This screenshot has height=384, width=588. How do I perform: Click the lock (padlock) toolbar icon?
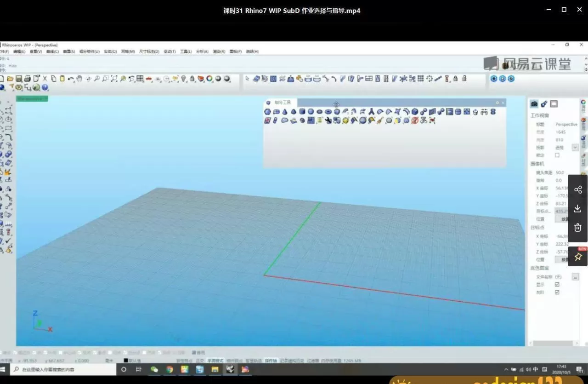click(192, 79)
